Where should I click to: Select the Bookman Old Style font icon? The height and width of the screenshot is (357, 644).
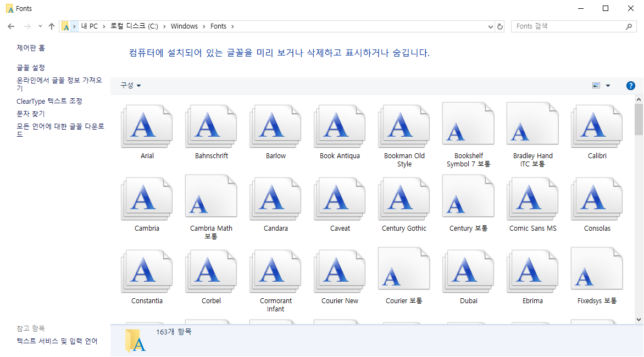click(404, 127)
